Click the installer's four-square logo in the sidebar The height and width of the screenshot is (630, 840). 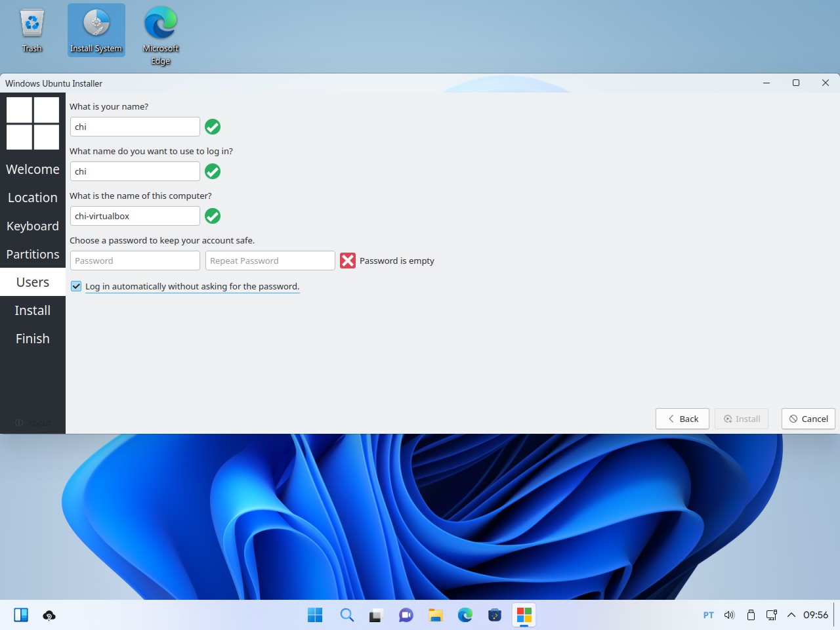click(33, 123)
